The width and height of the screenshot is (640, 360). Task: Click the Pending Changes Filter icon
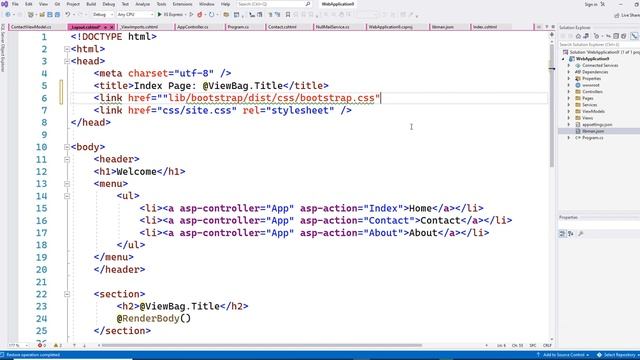pyautogui.click(x=596, y=36)
